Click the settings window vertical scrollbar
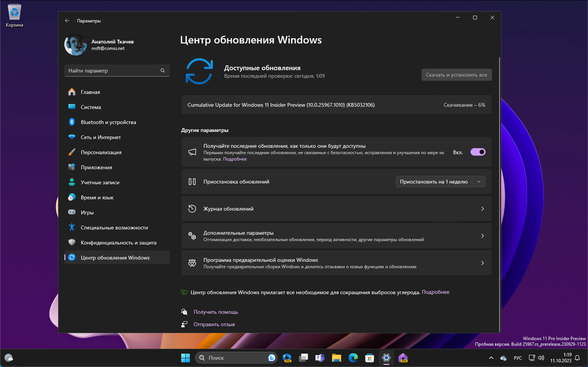This screenshot has height=367, width=588. 499,194
